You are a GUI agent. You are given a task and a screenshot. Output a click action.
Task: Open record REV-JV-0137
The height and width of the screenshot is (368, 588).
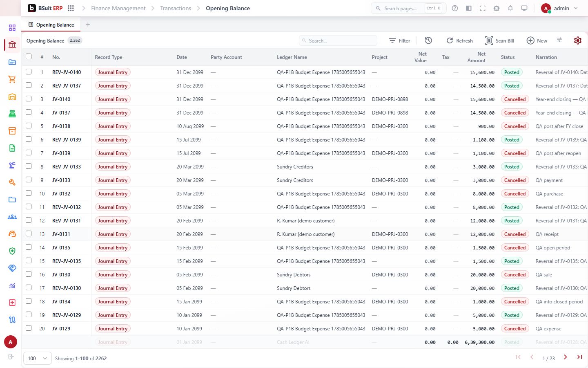point(67,85)
